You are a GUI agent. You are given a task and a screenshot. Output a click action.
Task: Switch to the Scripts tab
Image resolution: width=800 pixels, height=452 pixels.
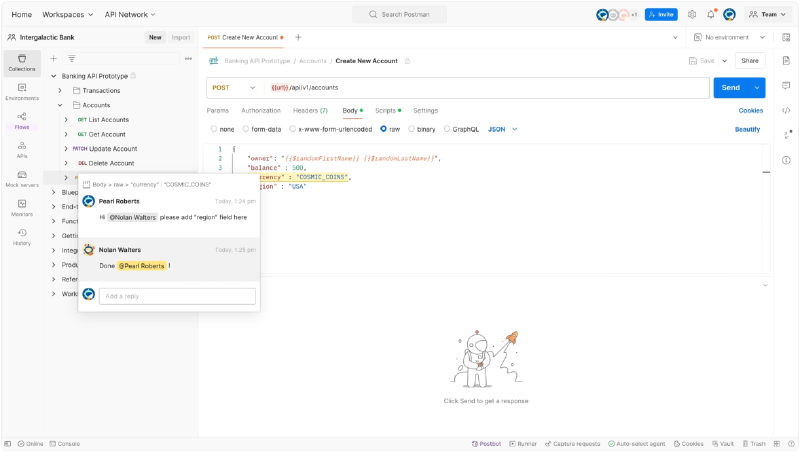(388, 110)
